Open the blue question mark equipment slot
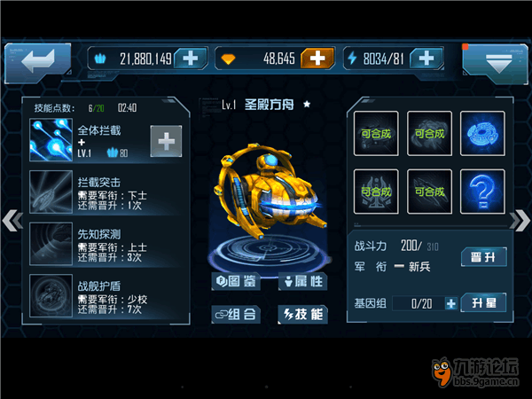This screenshot has height=399, width=532. click(482, 192)
